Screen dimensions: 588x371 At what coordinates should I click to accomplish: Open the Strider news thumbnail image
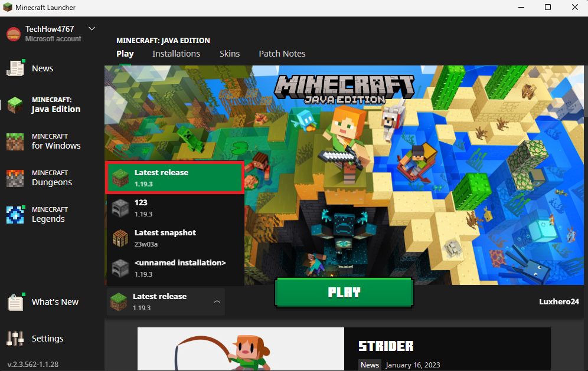pyautogui.click(x=241, y=349)
